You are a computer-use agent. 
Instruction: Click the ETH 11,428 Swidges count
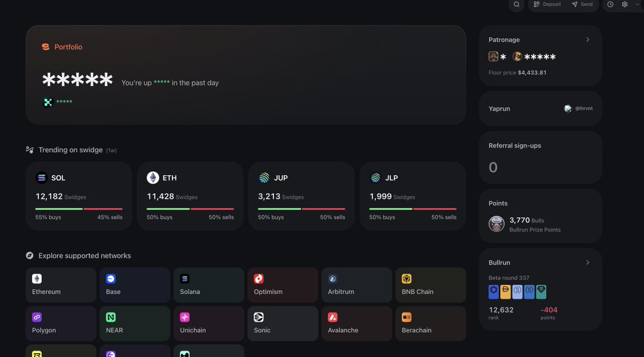click(172, 196)
